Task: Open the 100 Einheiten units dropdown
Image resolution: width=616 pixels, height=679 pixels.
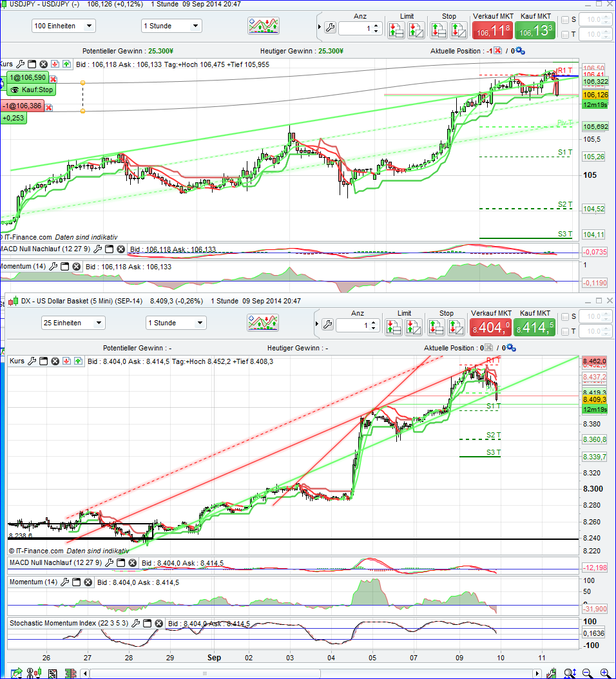Action: (63, 25)
